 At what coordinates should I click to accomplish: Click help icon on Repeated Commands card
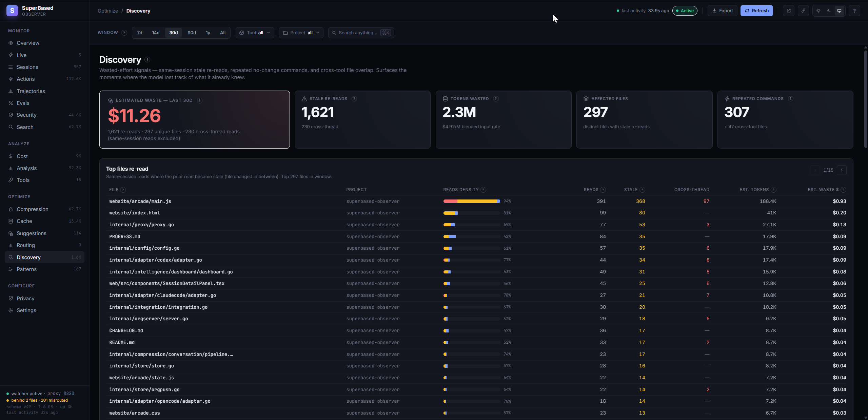coord(791,99)
